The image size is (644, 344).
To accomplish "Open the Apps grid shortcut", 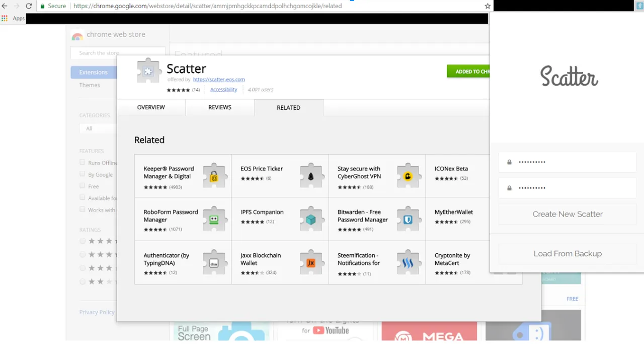I will (5, 18).
